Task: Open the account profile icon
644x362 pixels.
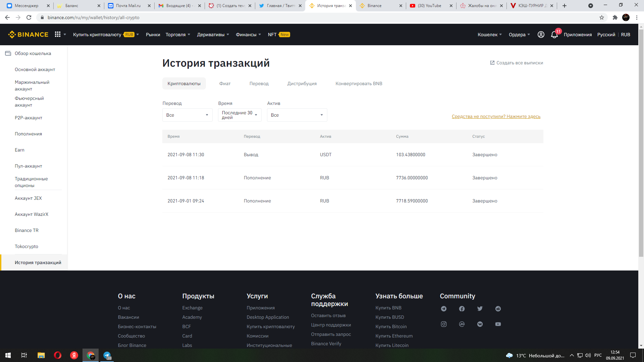Action: [x=541, y=35]
